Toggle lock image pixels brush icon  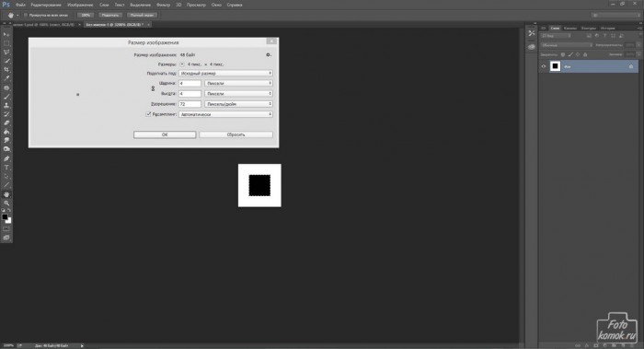tap(570, 54)
